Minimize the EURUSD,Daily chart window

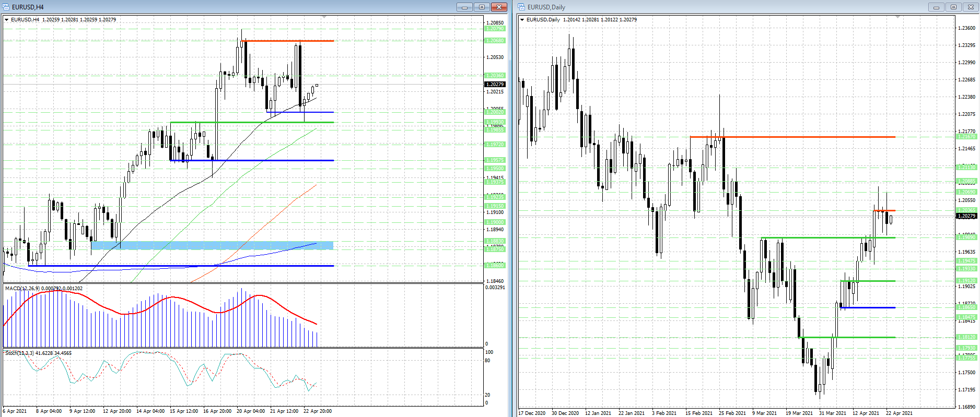pyautogui.click(x=936, y=7)
